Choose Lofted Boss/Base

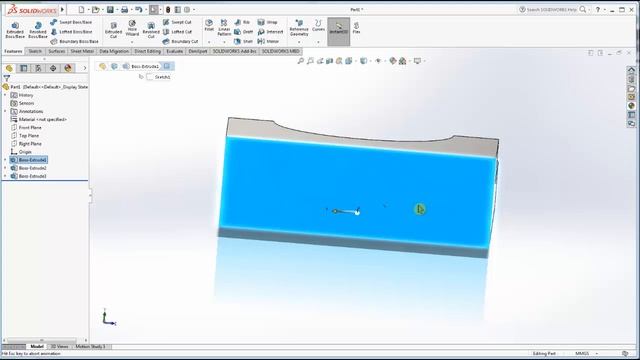pos(71,32)
